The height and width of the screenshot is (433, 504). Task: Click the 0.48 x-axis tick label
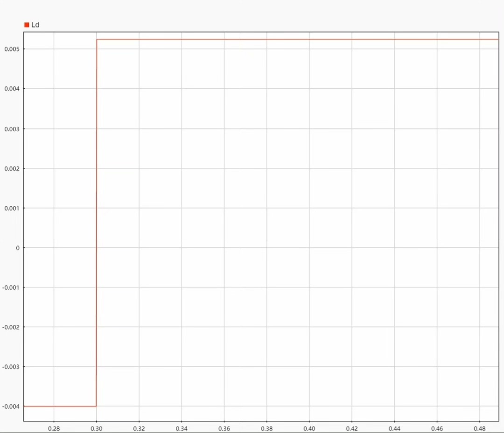click(x=480, y=428)
